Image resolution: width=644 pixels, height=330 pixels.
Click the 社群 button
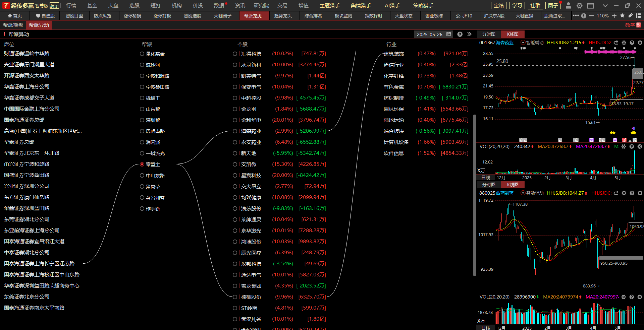[x=535, y=5]
